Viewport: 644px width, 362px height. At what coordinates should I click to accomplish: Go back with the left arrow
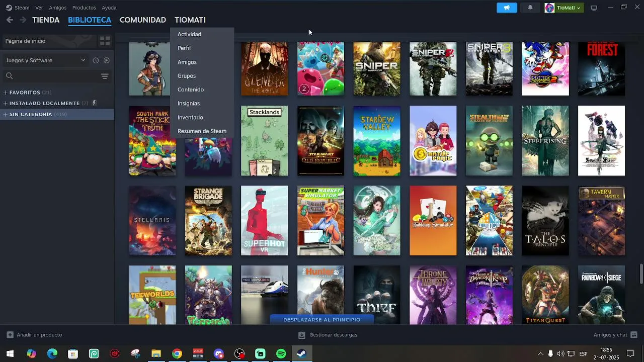click(x=10, y=20)
